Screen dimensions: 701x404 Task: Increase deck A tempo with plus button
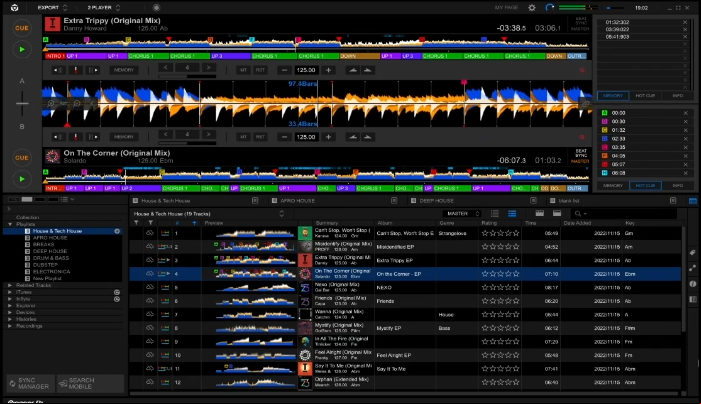tap(328, 70)
